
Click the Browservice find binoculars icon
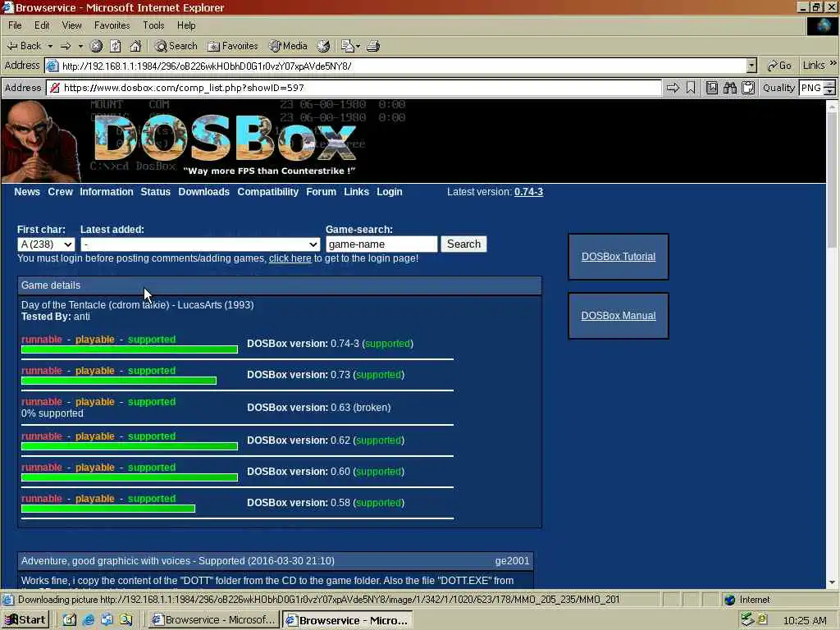[x=729, y=88]
